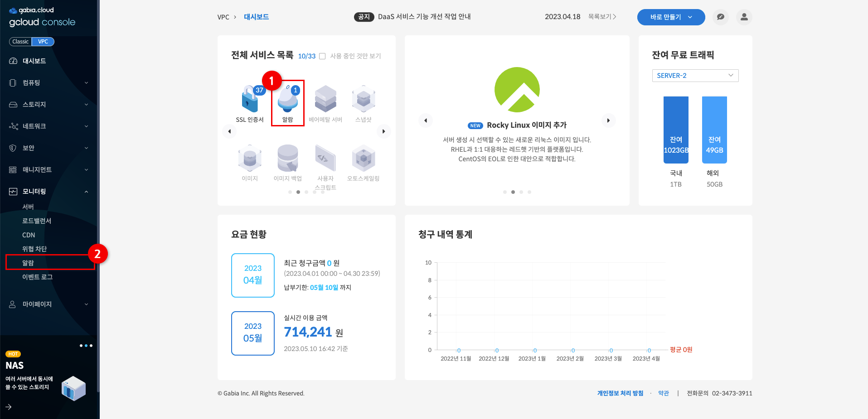Switch to VPC mode toggle
This screenshot has height=419, width=868.
tap(43, 42)
